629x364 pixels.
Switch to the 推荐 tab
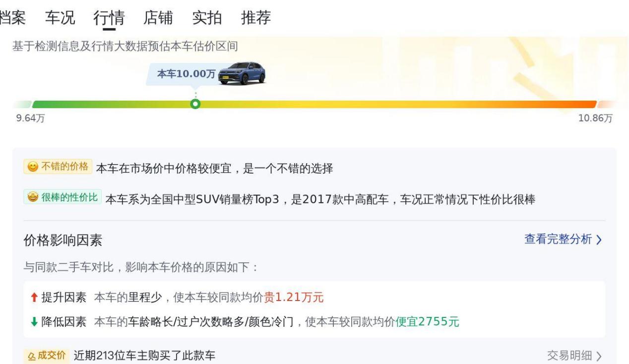[256, 18]
